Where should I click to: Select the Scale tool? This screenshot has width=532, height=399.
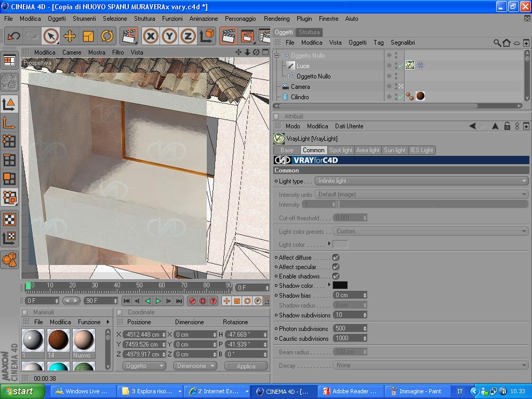point(88,36)
